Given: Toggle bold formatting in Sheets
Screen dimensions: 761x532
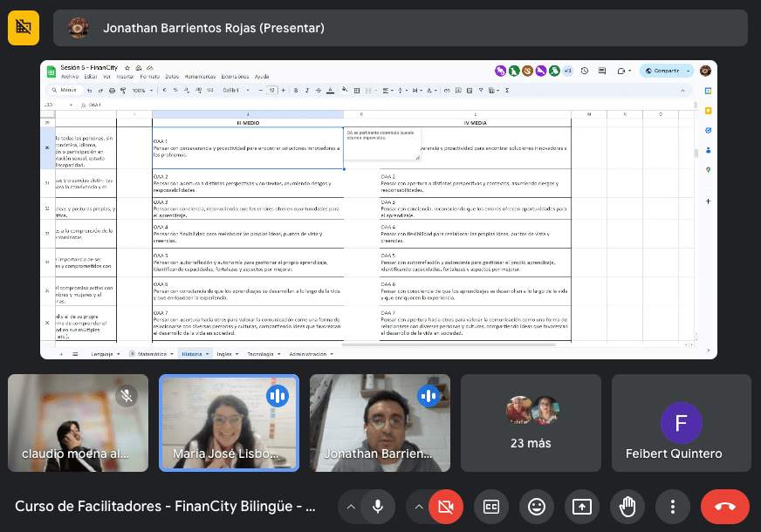Looking at the screenshot, I should (x=296, y=91).
